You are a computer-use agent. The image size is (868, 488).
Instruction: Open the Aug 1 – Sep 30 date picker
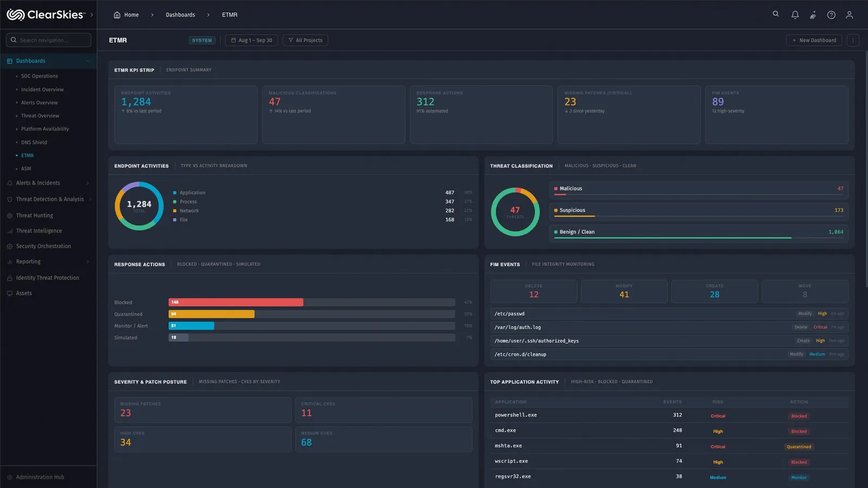point(252,40)
